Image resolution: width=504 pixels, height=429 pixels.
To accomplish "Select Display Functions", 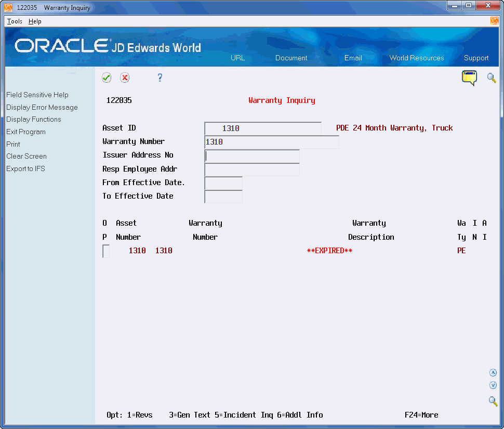I will [x=34, y=119].
